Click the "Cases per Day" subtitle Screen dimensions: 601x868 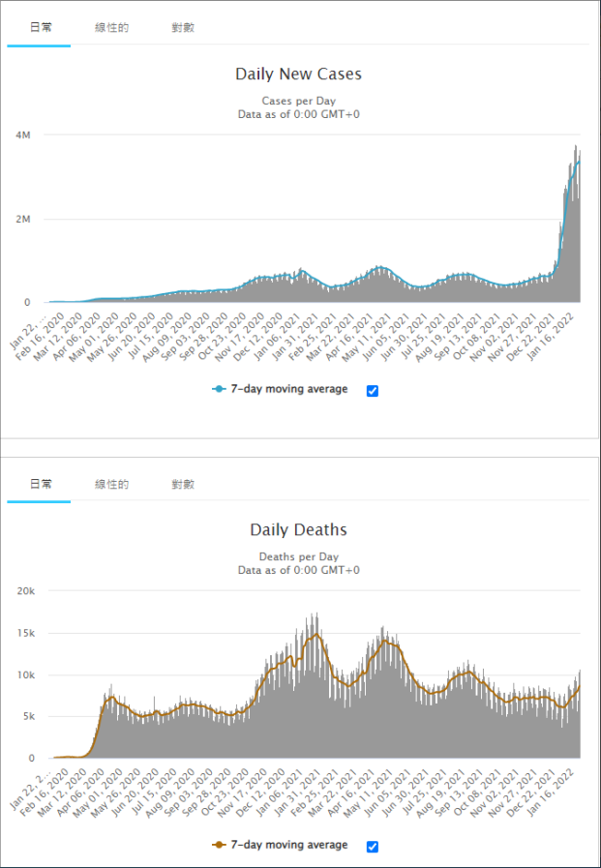pyautogui.click(x=298, y=101)
